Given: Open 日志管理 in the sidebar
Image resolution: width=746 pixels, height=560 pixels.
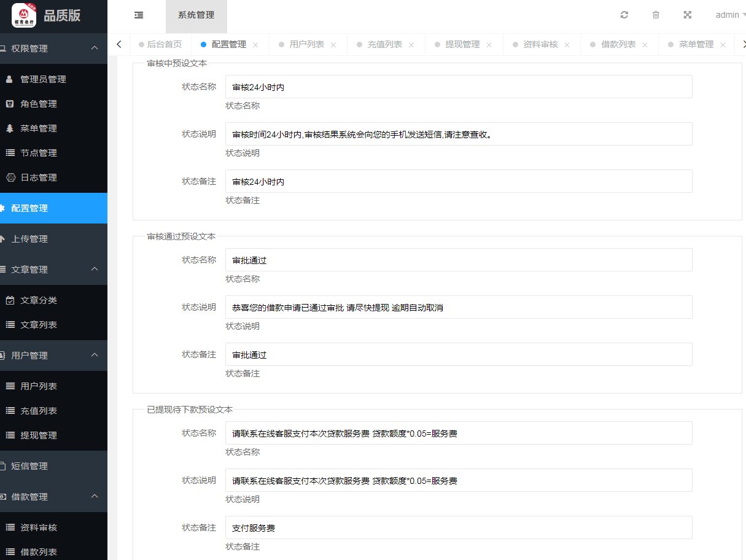Looking at the screenshot, I should 38,177.
